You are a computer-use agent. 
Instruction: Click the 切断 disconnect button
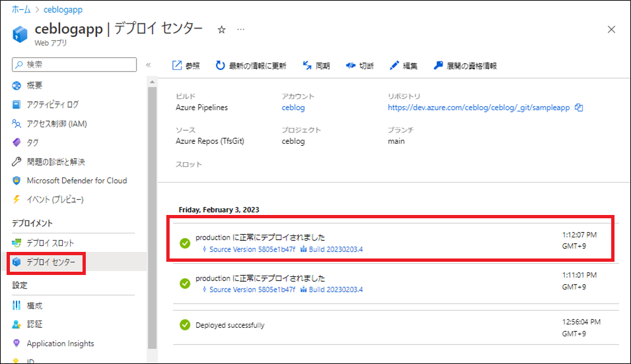click(x=360, y=65)
